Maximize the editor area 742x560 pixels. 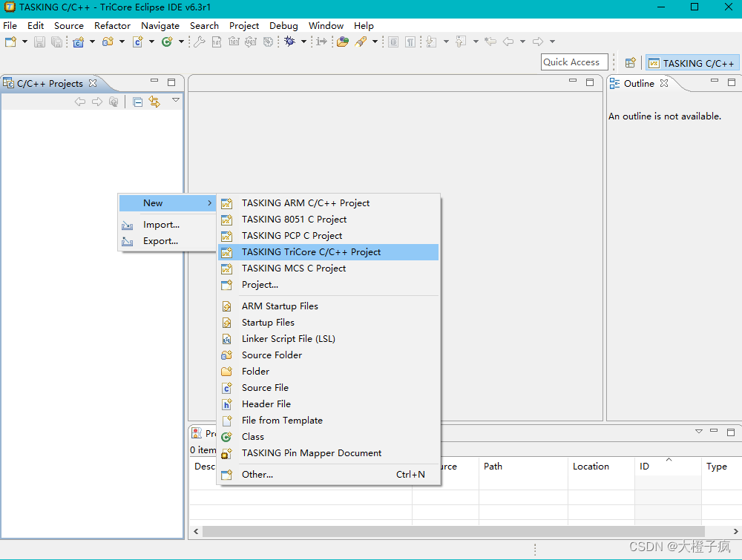point(590,82)
